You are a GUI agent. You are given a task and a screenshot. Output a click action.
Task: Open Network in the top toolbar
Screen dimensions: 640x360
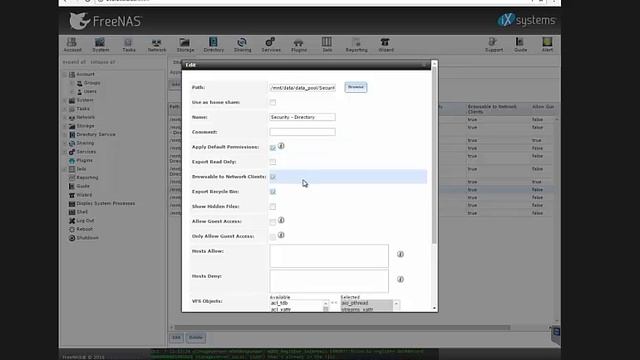tap(157, 44)
